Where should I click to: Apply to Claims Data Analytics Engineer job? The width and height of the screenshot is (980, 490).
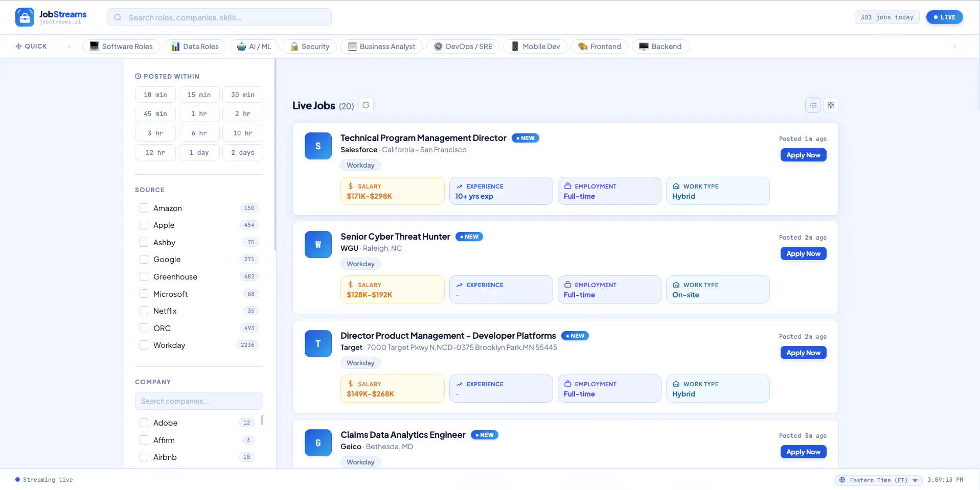coord(803,452)
